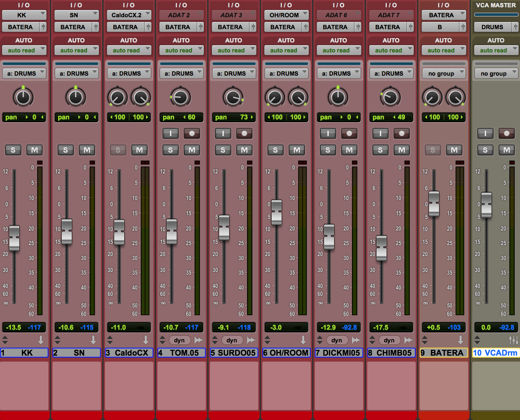Record-enable the VCADrm master track

[x=507, y=133]
